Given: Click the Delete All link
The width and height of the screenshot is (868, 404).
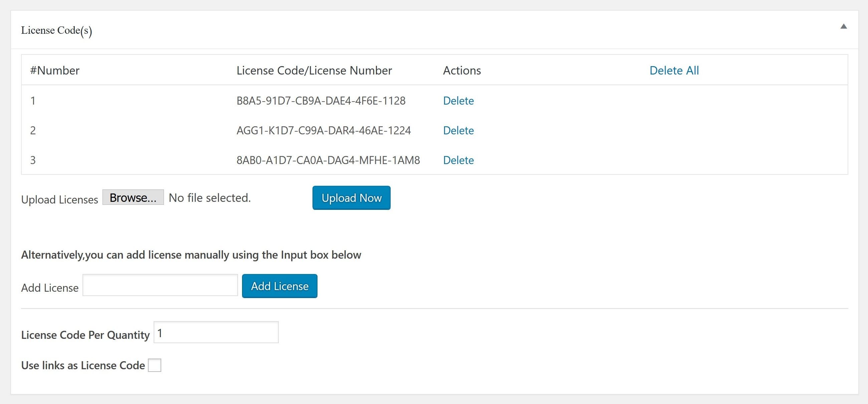Looking at the screenshot, I should pyautogui.click(x=674, y=71).
